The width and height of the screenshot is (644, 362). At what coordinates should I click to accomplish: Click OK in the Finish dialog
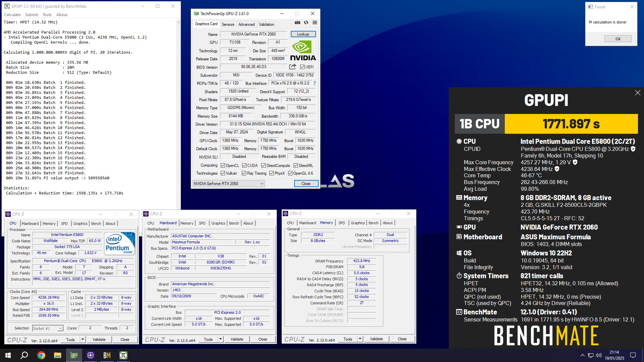[618, 39]
